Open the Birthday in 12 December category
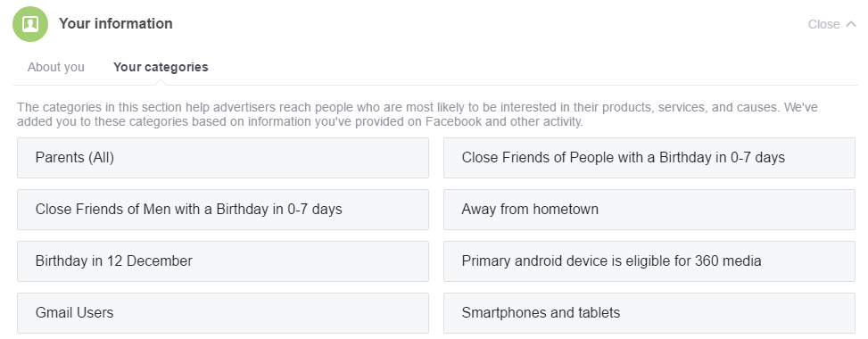This screenshot has width=868, height=339. coord(222,260)
